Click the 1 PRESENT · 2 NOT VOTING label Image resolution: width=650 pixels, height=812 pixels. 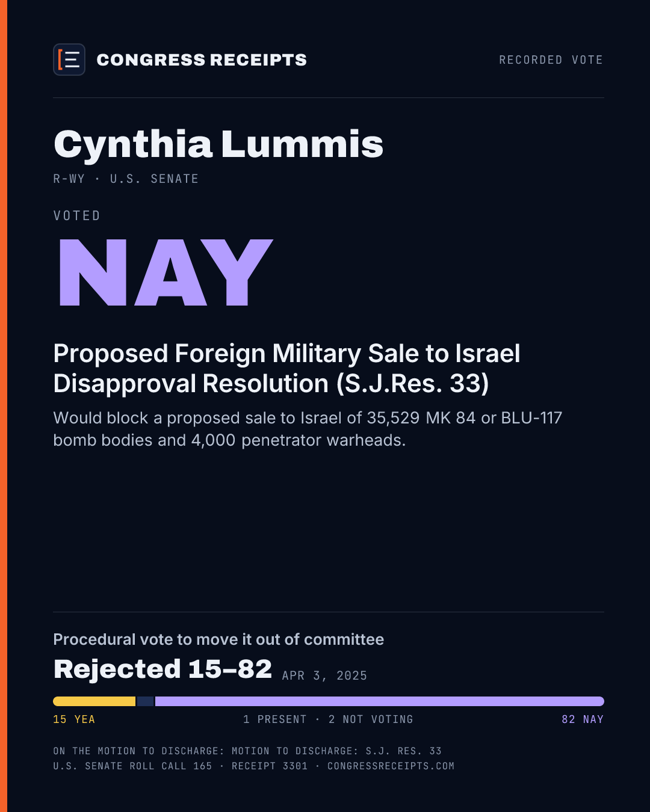(328, 719)
